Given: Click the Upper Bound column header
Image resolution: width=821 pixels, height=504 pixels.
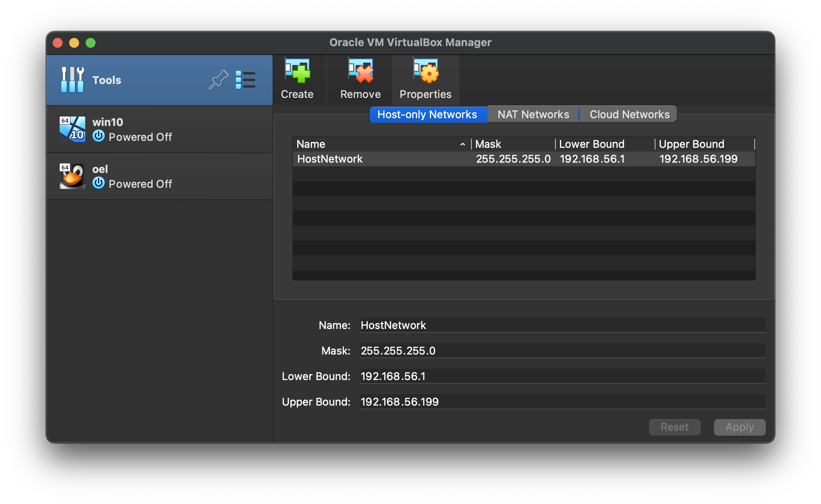Looking at the screenshot, I should 704,144.
